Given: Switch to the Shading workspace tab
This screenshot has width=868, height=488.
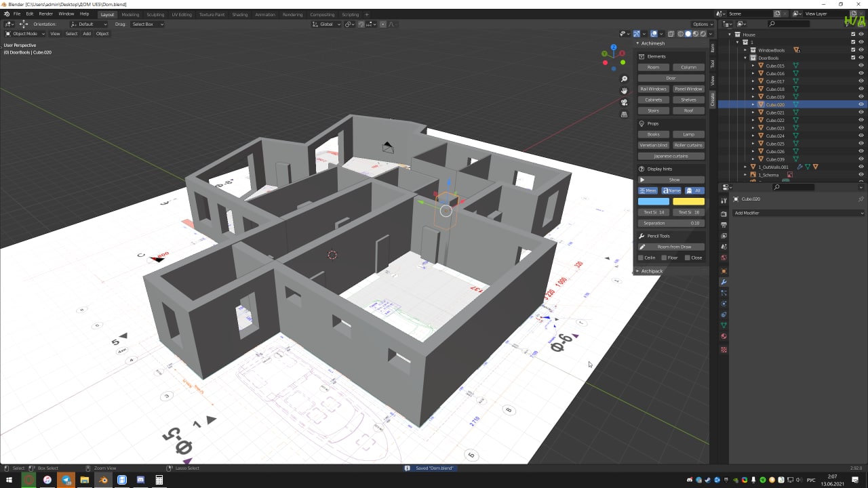Looking at the screenshot, I should point(239,14).
